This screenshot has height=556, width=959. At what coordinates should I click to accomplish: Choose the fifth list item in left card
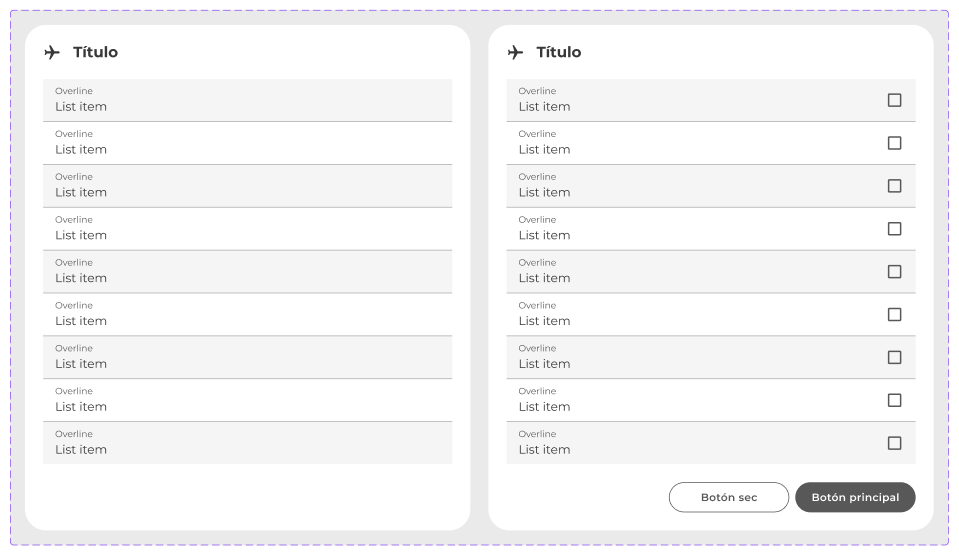(247, 272)
